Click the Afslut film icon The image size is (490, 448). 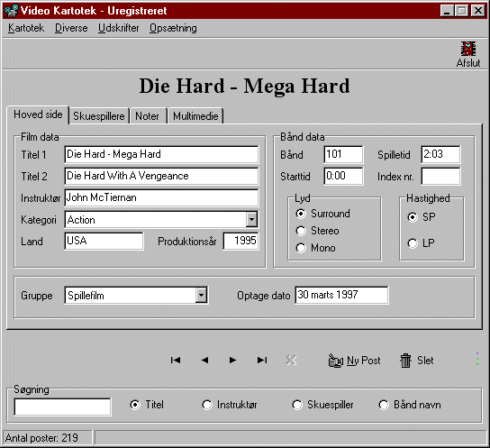pos(468,49)
